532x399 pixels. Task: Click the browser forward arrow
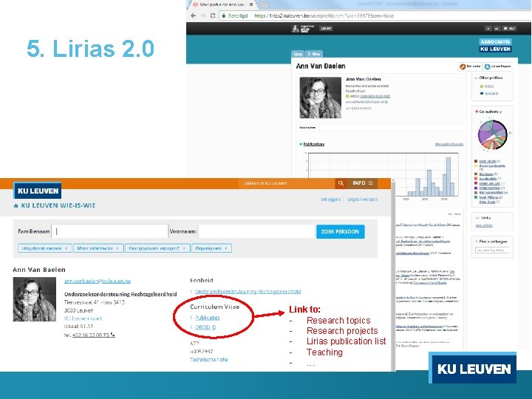pyautogui.click(x=203, y=16)
